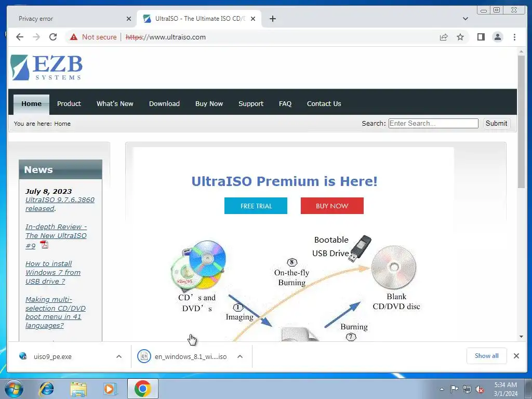Click the forward navigation arrow
Image resolution: width=532 pixels, height=399 pixels.
[36, 37]
